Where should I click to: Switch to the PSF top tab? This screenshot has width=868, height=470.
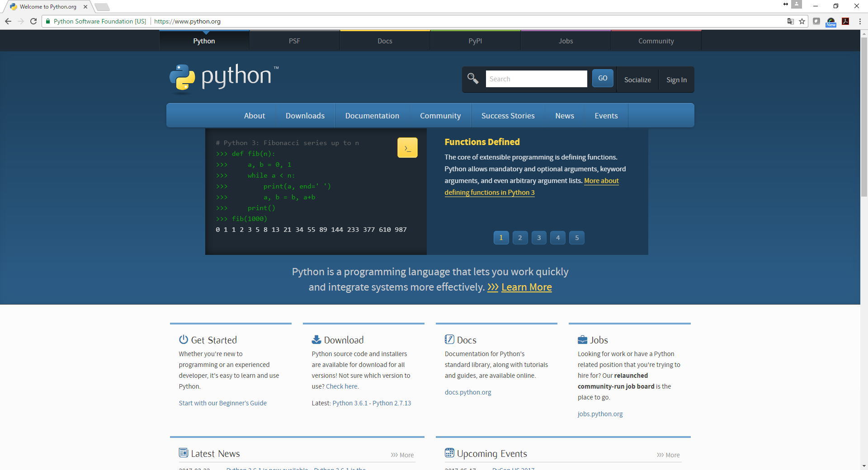[x=294, y=41]
